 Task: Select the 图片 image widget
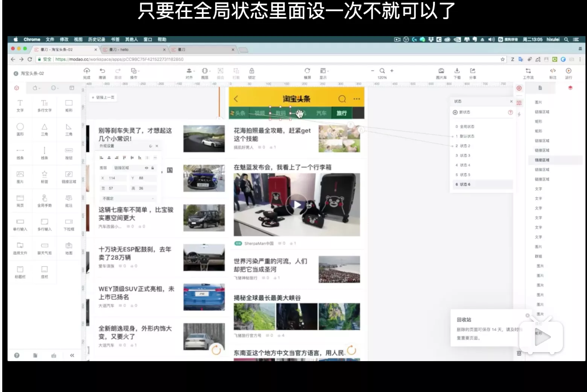click(x=20, y=177)
